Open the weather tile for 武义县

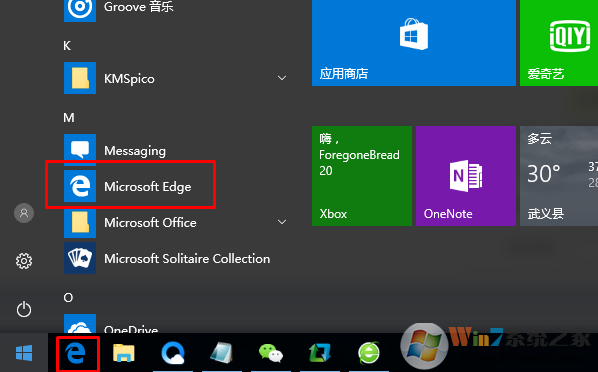click(559, 176)
